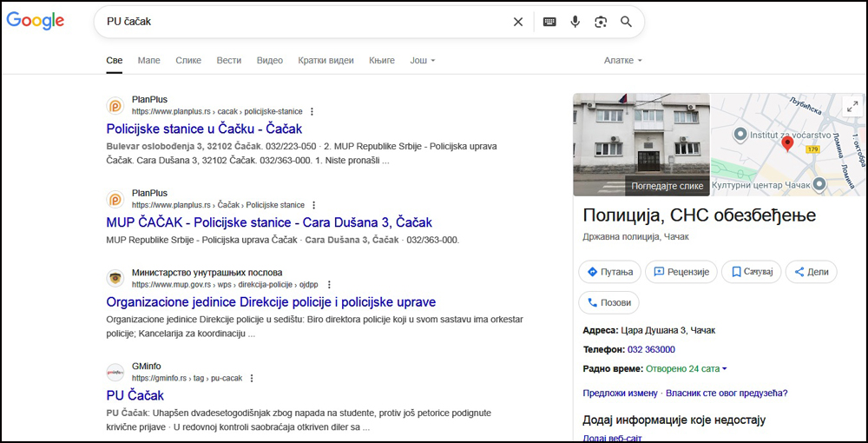Click Погледајте слике on building photo

667,186
